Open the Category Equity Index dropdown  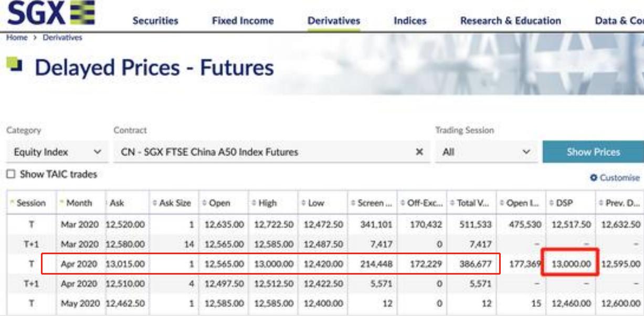57,152
